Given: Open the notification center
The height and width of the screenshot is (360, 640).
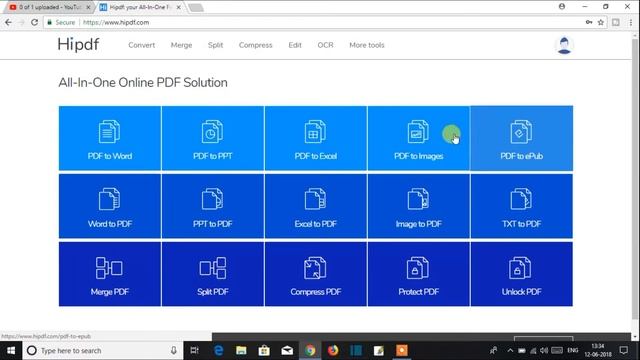Looking at the screenshot, I should 624,351.
